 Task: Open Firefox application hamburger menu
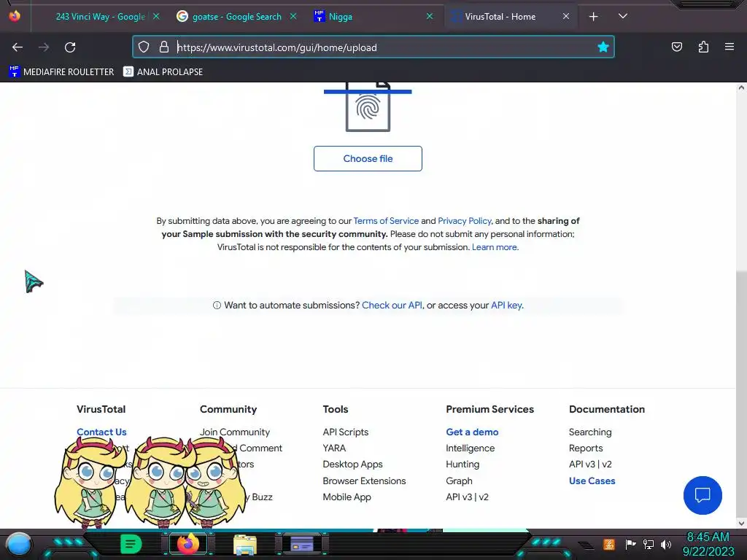click(729, 47)
